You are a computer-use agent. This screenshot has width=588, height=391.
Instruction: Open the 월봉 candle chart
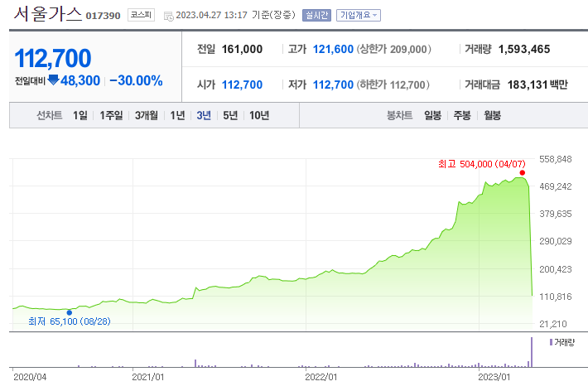(x=492, y=115)
